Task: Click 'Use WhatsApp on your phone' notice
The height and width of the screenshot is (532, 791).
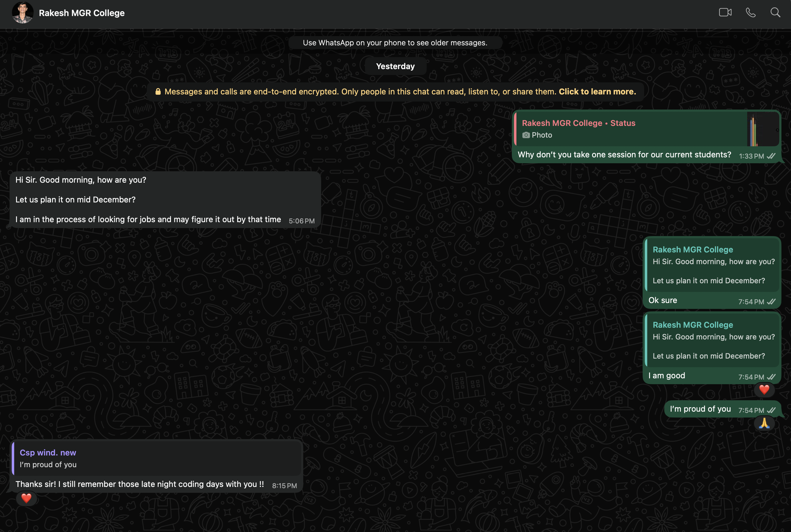Action: coord(395,43)
